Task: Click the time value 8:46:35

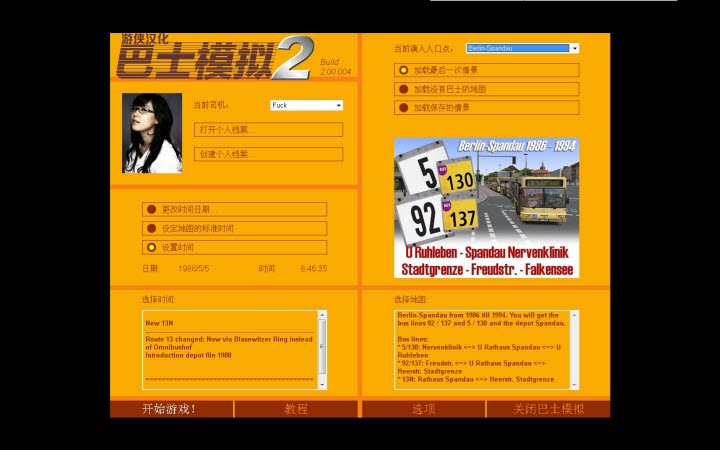Action: [314, 268]
